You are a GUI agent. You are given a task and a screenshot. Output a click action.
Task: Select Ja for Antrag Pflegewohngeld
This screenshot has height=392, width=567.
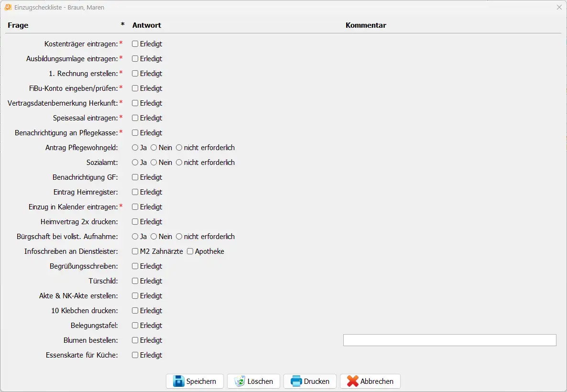(135, 148)
